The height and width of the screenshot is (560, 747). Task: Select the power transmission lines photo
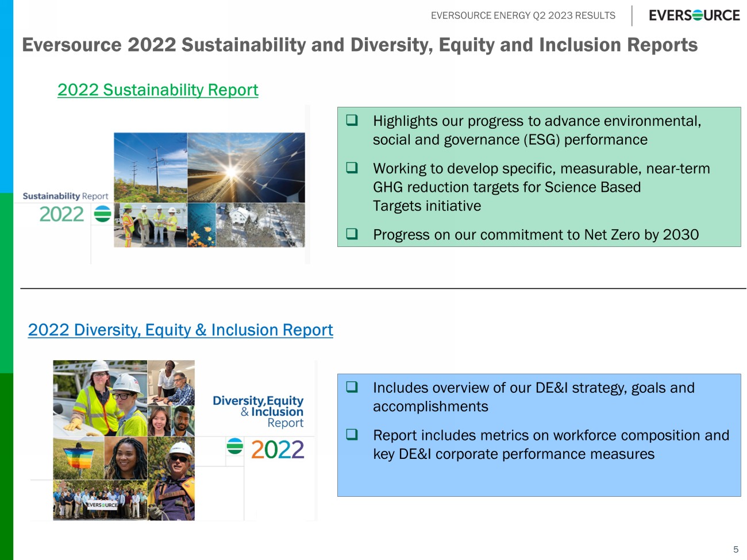[150, 167]
